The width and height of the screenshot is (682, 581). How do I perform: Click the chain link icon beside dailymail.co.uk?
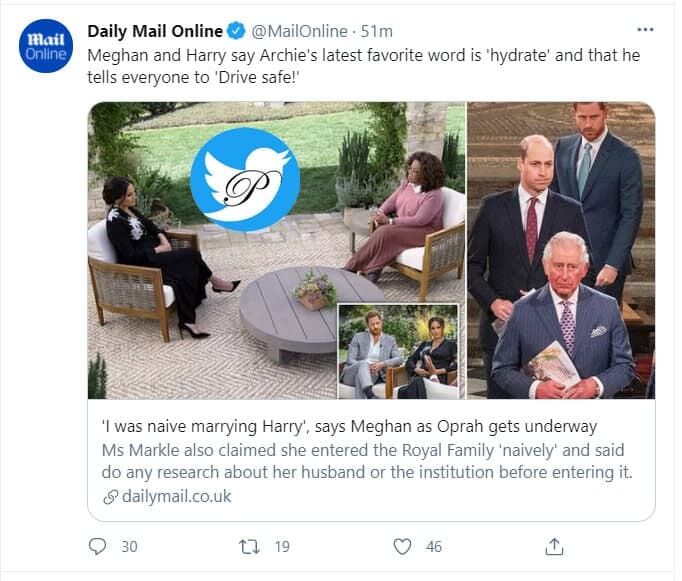point(110,497)
